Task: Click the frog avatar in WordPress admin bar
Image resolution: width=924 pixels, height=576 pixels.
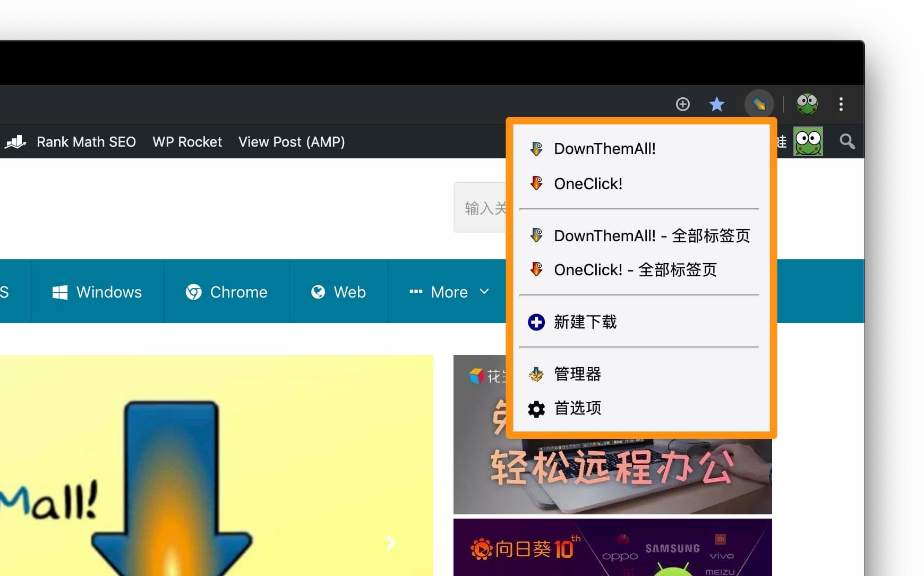Action: pyautogui.click(x=808, y=141)
